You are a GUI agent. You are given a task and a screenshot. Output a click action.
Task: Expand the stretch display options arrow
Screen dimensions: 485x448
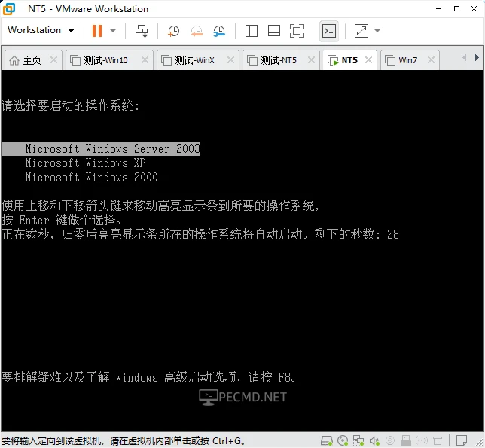377,31
